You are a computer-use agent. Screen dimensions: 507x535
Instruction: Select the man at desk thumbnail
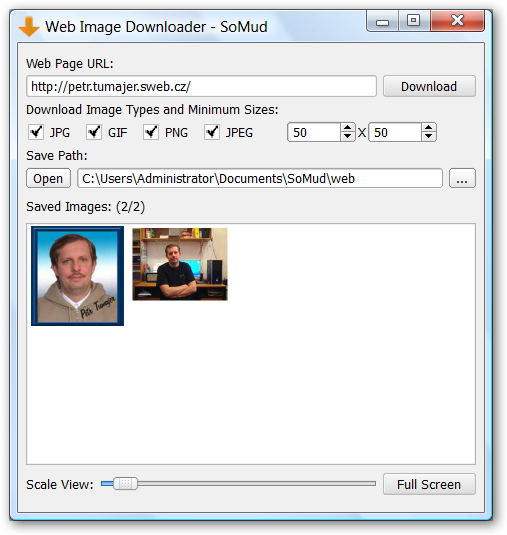pyautogui.click(x=180, y=264)
